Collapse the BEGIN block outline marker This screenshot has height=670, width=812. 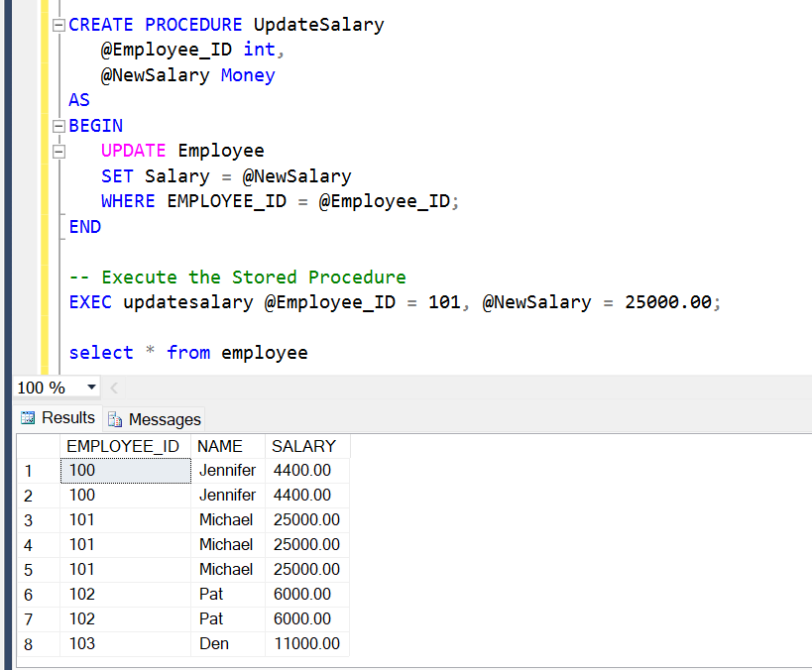coord(58,125)
